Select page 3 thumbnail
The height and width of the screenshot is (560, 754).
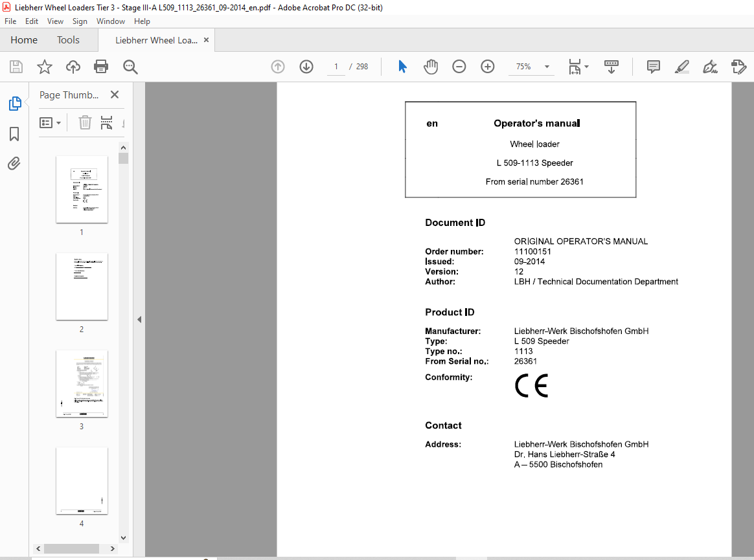(x=82, y=384)
